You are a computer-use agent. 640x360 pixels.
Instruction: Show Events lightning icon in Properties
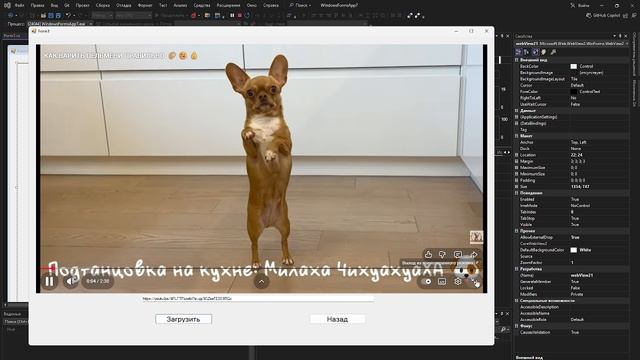pos(544,52)
